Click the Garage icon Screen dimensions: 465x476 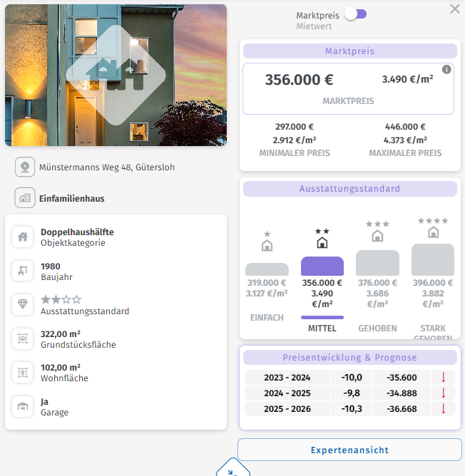23,406
